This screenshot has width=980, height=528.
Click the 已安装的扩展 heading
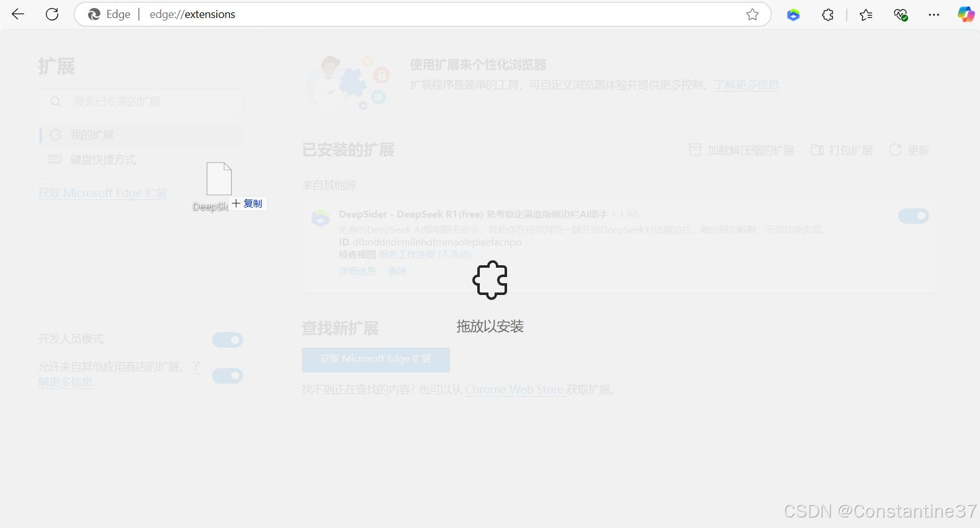click(348, 150)
